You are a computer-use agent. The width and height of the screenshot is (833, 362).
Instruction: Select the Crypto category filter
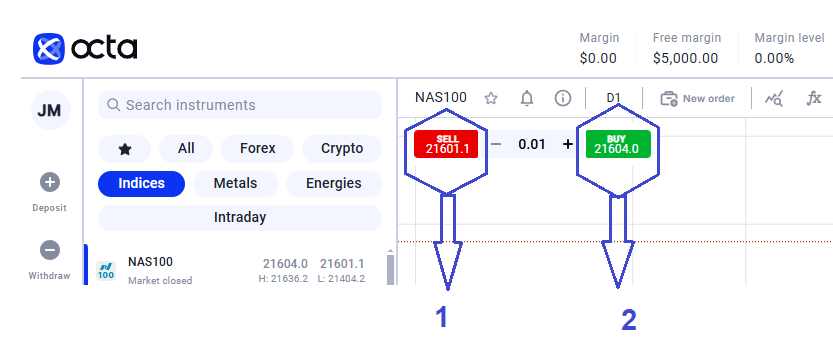[342, 149]
